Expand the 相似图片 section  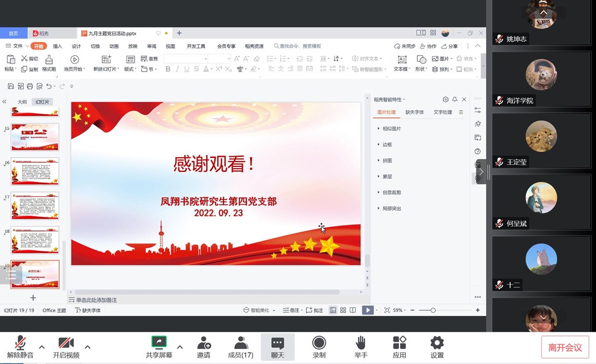coord(391,129)
